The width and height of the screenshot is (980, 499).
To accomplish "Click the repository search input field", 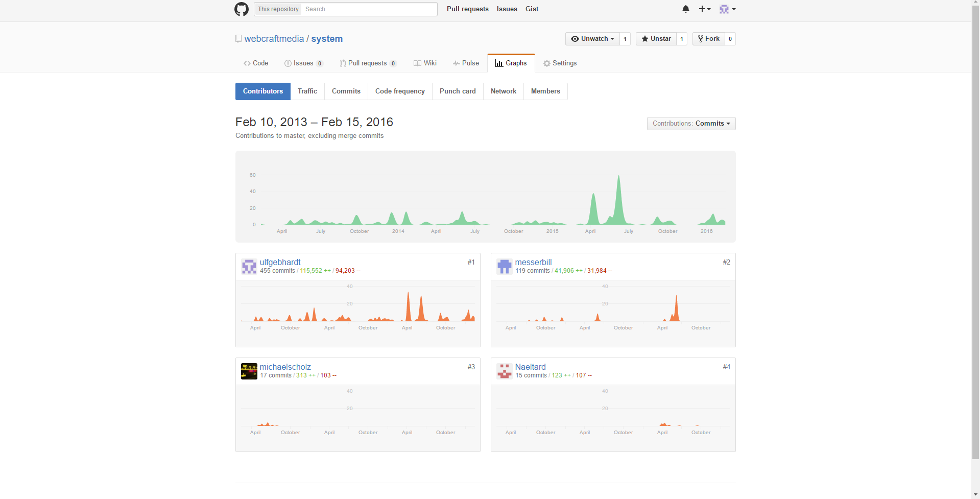I will (369, 9).
